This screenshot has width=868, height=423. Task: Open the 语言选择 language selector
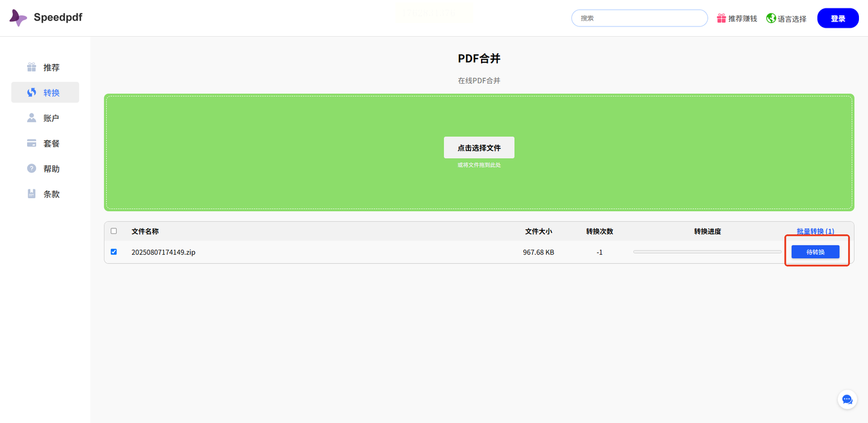(x=786, y=19)
